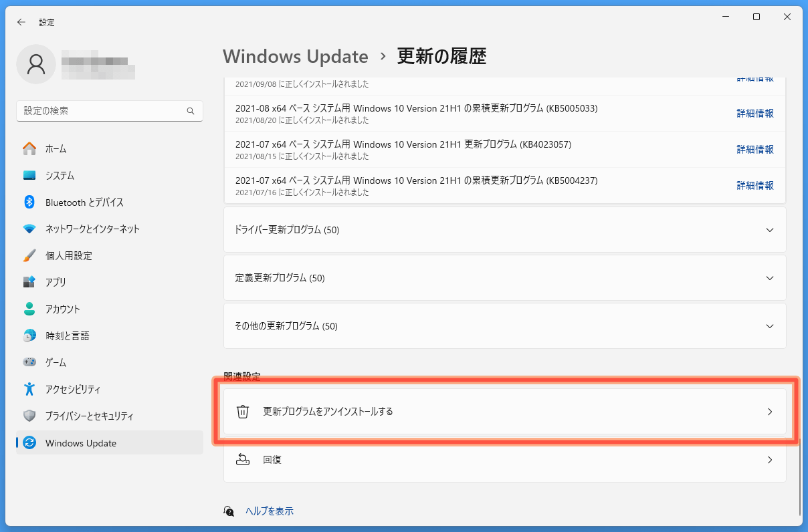Click the trash can uninstall icon

[x=243, y=412]
